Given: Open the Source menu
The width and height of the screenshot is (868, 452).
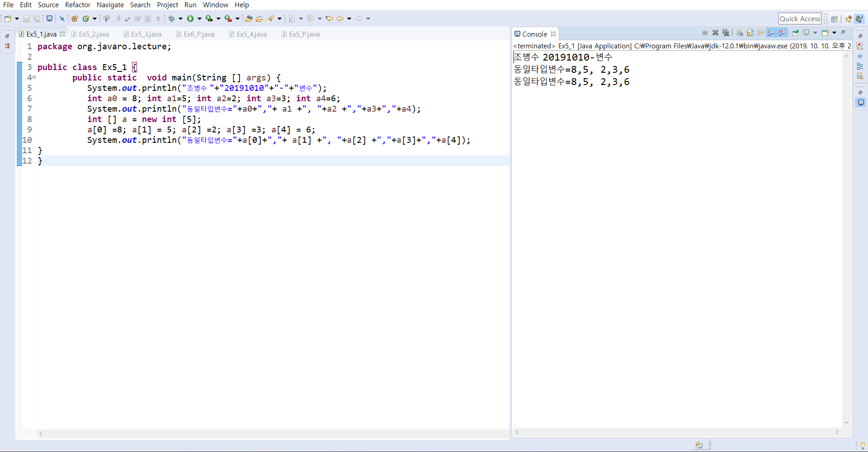Looking at the screenshot, I should point(48,5).
